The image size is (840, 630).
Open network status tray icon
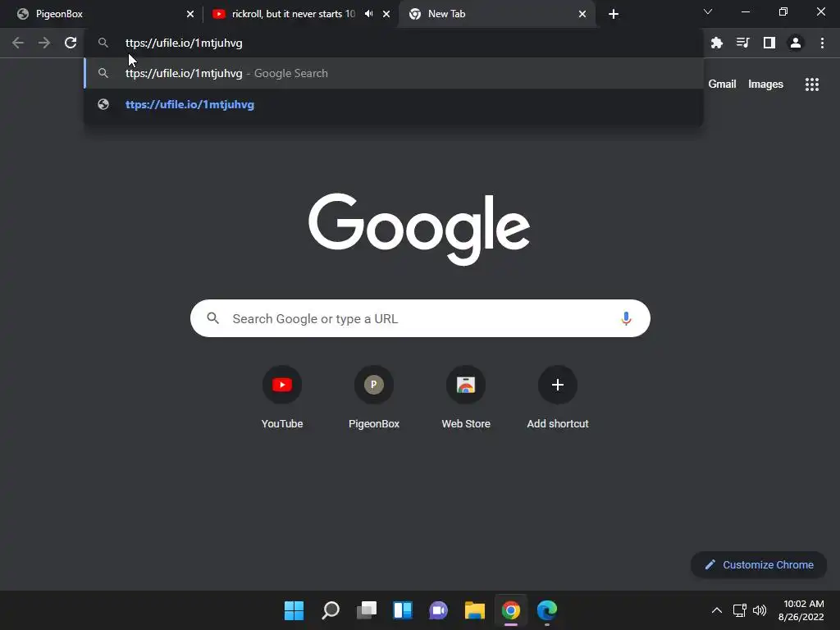pos(740,610)
